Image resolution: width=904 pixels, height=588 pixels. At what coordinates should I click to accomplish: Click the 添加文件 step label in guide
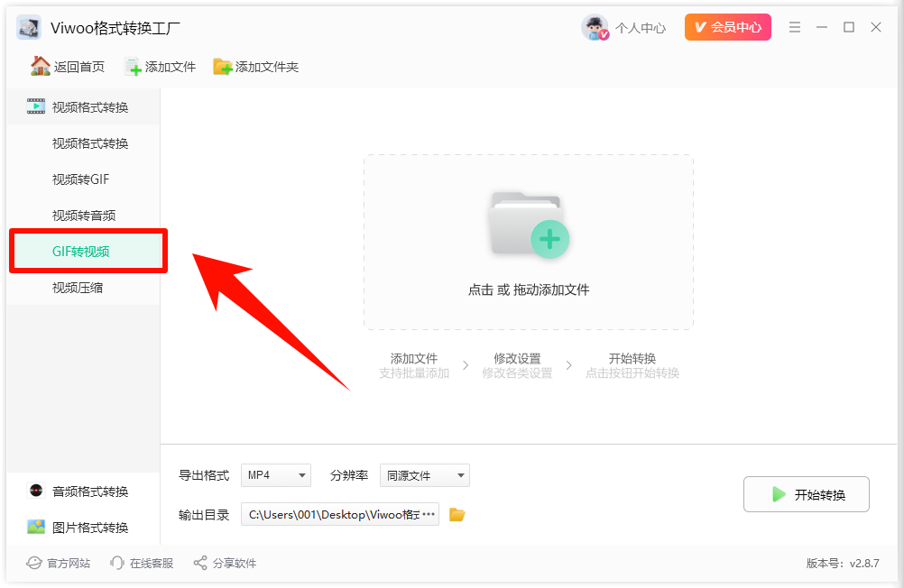[x=414, y=359]
